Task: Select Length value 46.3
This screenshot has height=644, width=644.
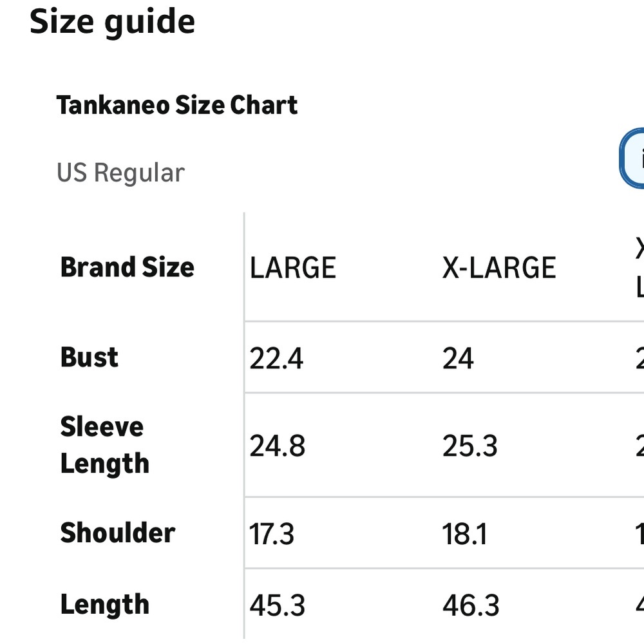Action: [x=470, y=606]
